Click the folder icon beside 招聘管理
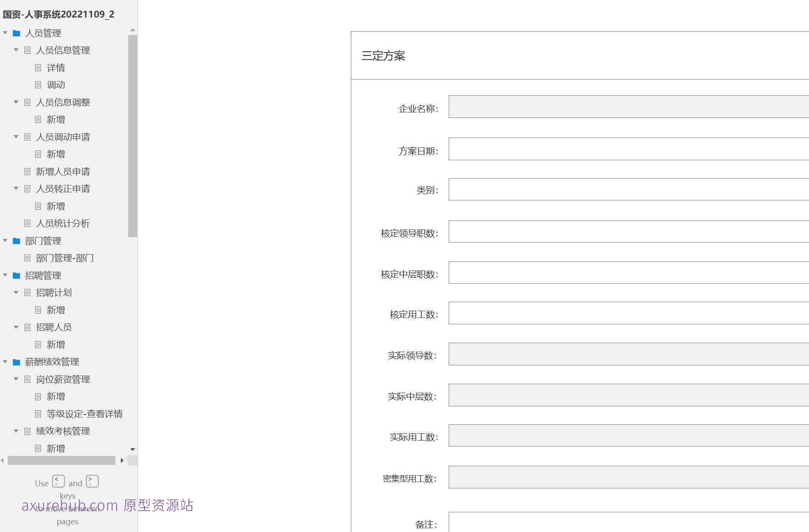 (16, 275)
